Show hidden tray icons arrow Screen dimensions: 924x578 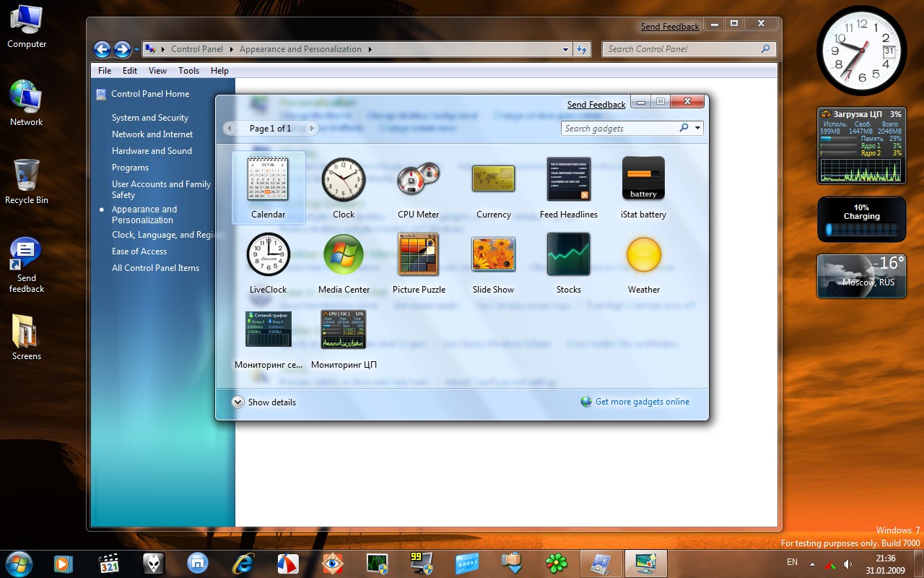(x=813, y=564)
